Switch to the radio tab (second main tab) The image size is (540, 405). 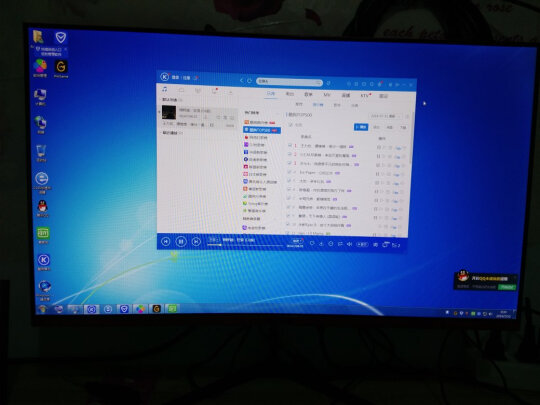coord(290,94)
